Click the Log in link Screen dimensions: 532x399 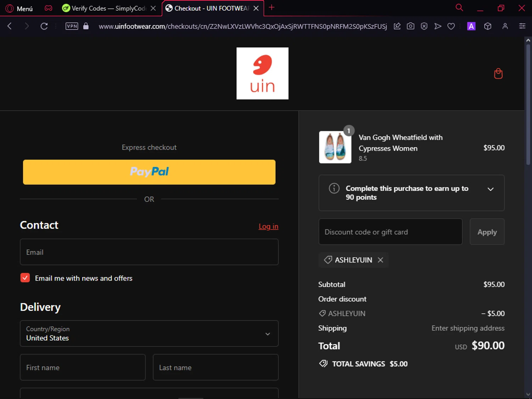tap(268, 226)
